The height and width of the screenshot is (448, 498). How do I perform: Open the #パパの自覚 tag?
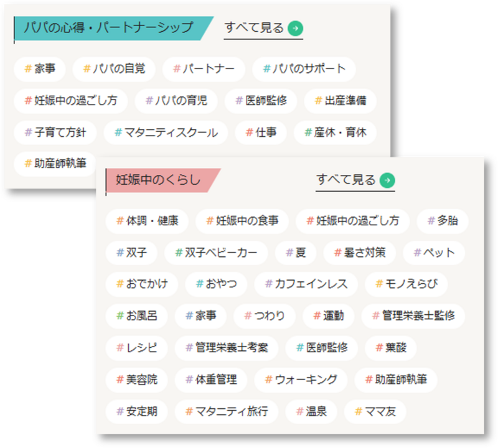114,68
